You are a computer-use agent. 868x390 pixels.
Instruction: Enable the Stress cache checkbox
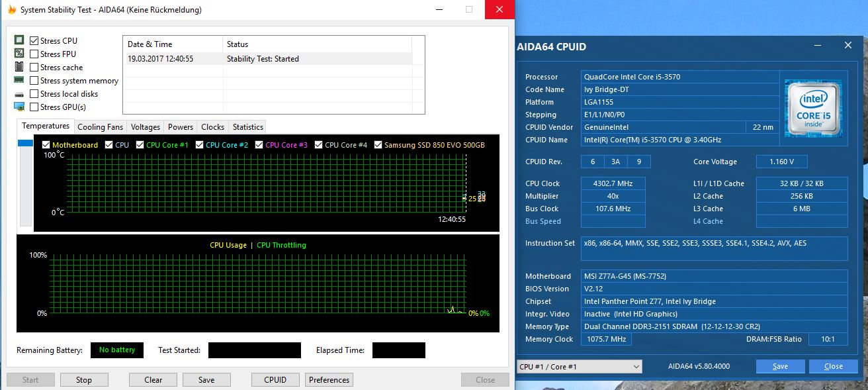point(34,68)
